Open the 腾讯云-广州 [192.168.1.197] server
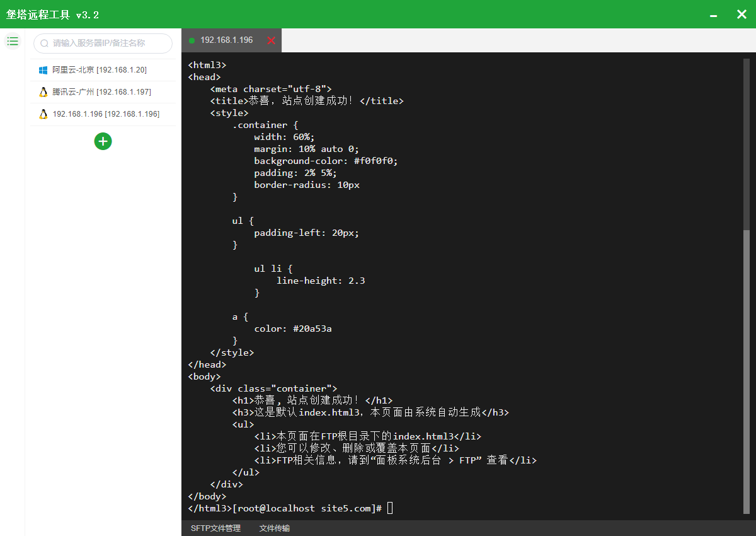The width and height of the screenshot is (756, 536). tap(101, 92)
